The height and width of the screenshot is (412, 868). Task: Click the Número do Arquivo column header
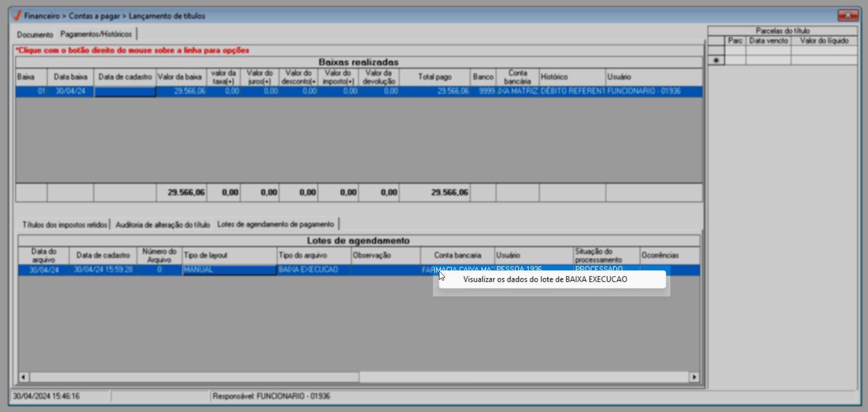click(x=160, y=255)
